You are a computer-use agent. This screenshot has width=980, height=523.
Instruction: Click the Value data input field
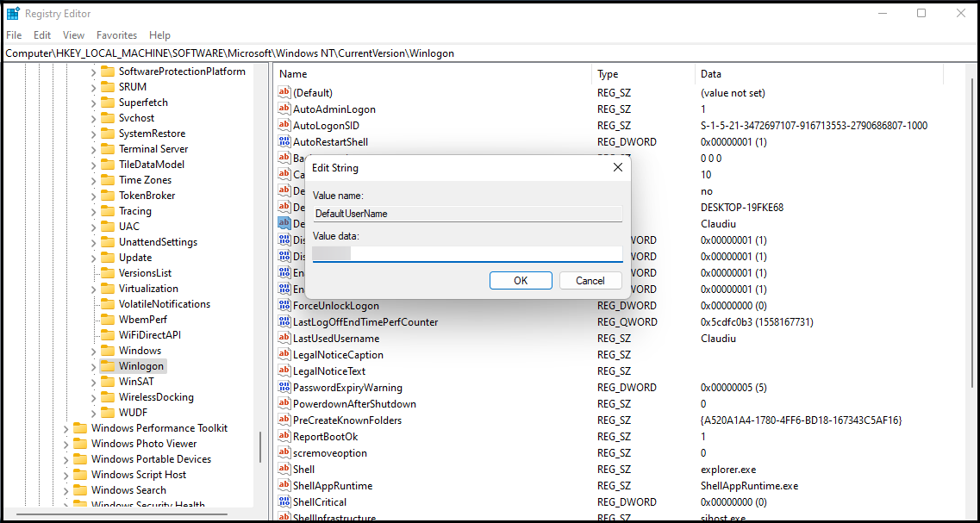[467, 253]
